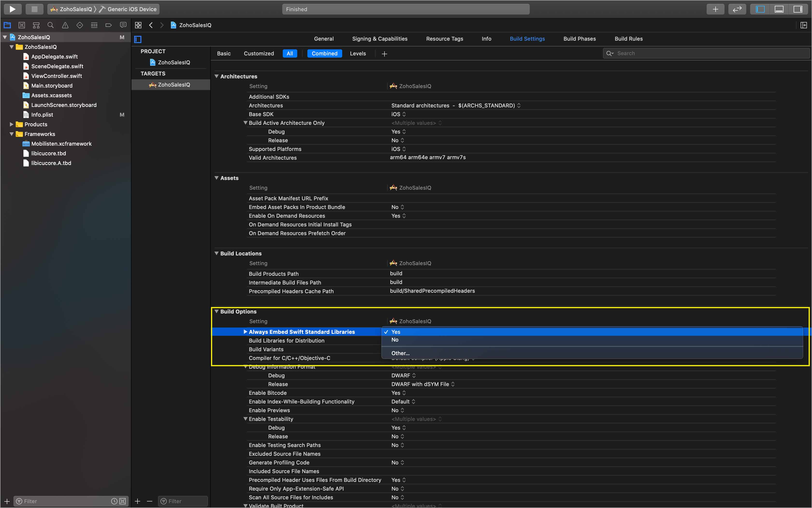The height and width of the screenshot is (508, 812).
Task: Focus the build settings Search field
Action: pyautogui.click(x=706, y=53)
